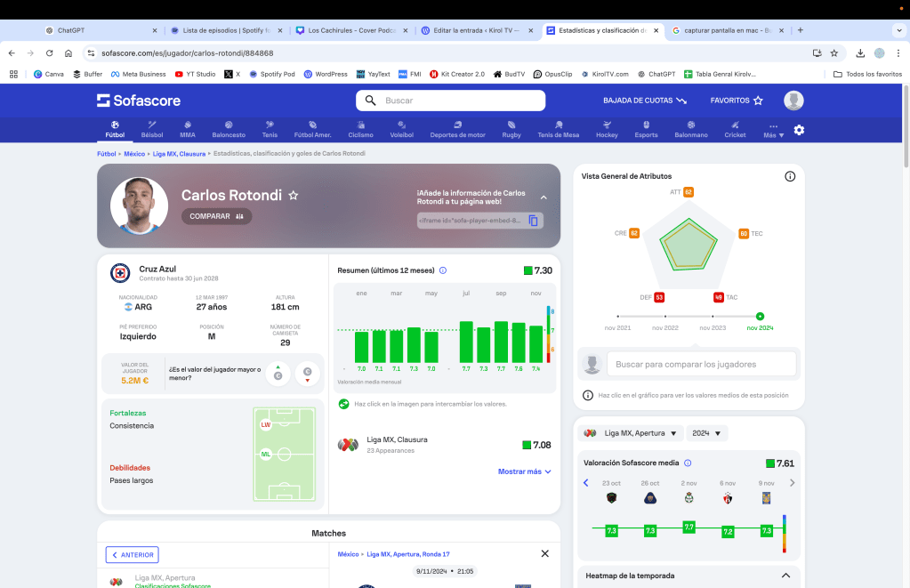Open attribute overview info icon
Image resolution: width=910 pixels, height=588 pixels.
(790, 176)
